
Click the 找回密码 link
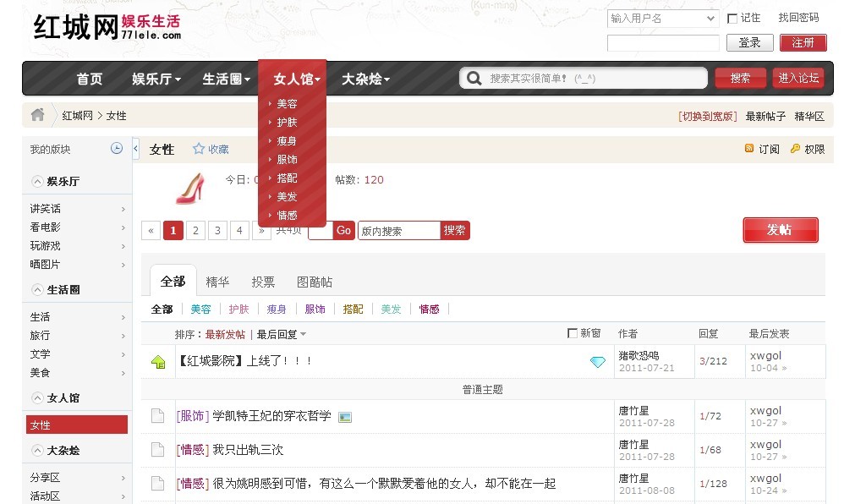[x=798, y=18]
